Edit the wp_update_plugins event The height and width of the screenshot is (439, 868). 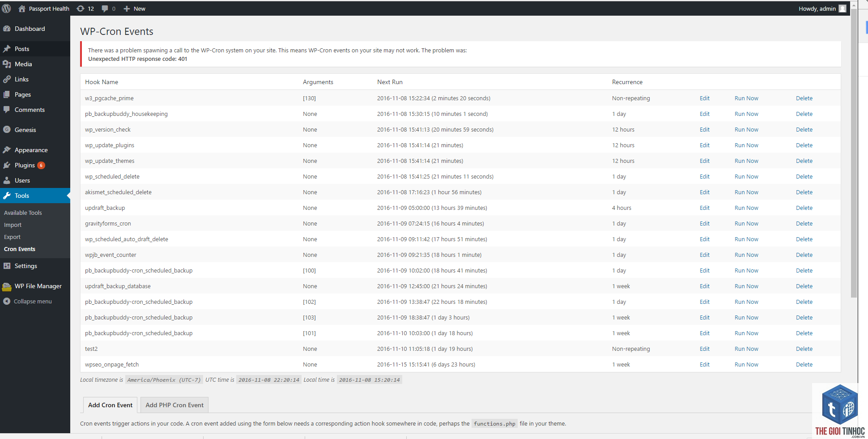point(705,145)
